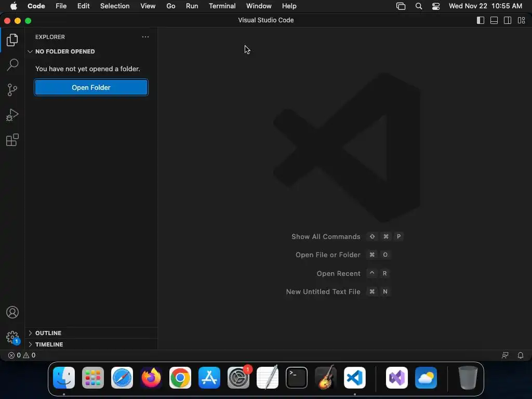Click the Explorer panel title
Screen dimensions: 532x399
coord(50,37)
